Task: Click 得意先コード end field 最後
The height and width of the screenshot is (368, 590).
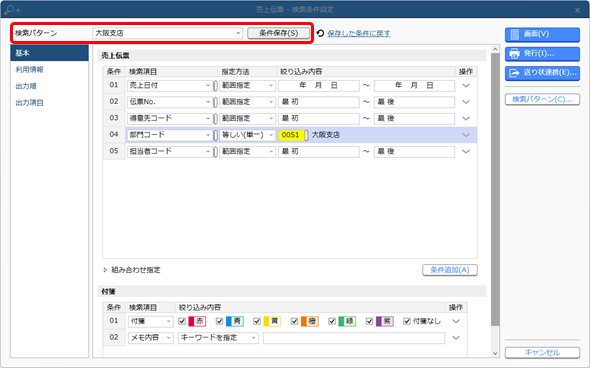Action: pos(414,119)
